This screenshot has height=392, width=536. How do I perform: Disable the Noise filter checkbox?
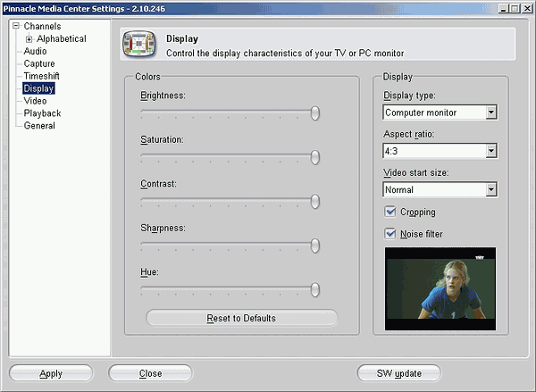tap(390, 234)
